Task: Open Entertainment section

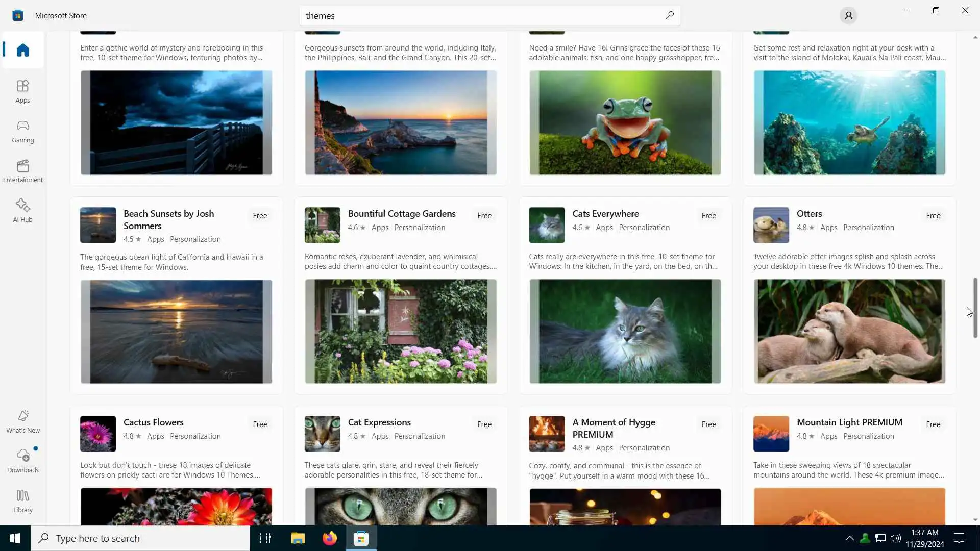Action: coord(22,171)
